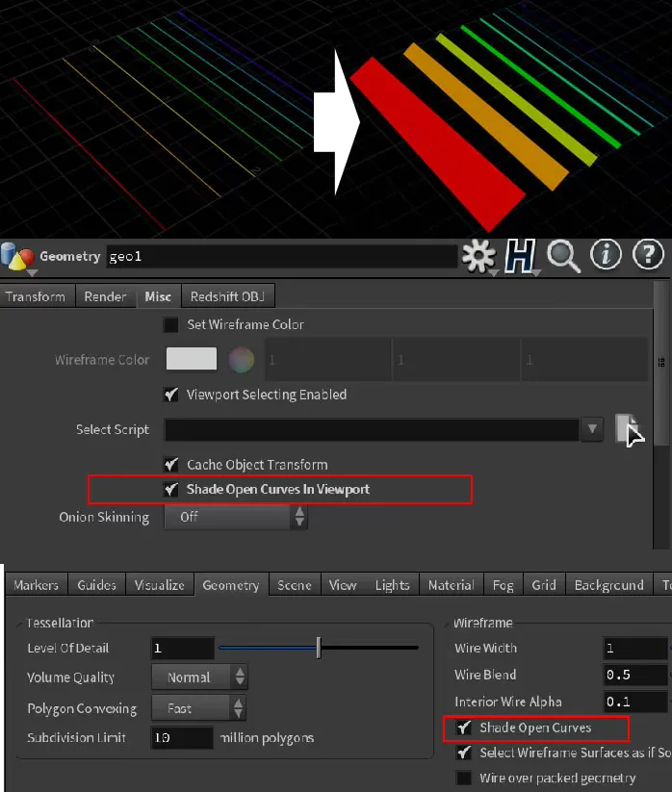Click the white Wireframe Color swatch
Screen dimensions: 672x792
click(x=192, y=359)
